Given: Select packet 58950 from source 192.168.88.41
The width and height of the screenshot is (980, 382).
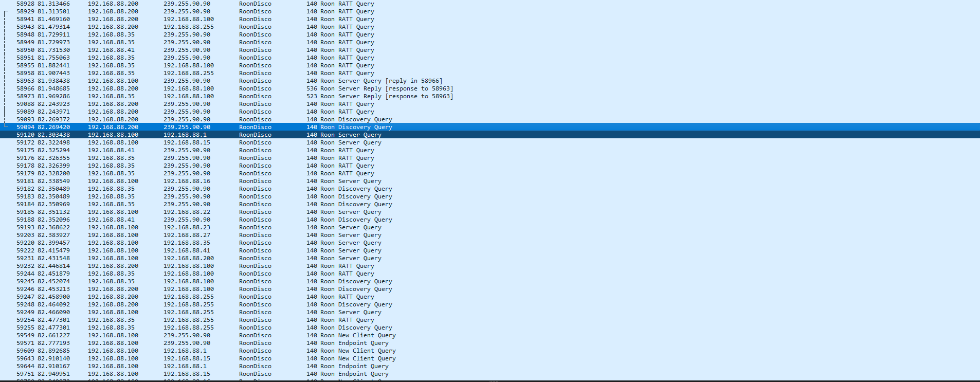Looking at the screenshot, I should 490,50.
